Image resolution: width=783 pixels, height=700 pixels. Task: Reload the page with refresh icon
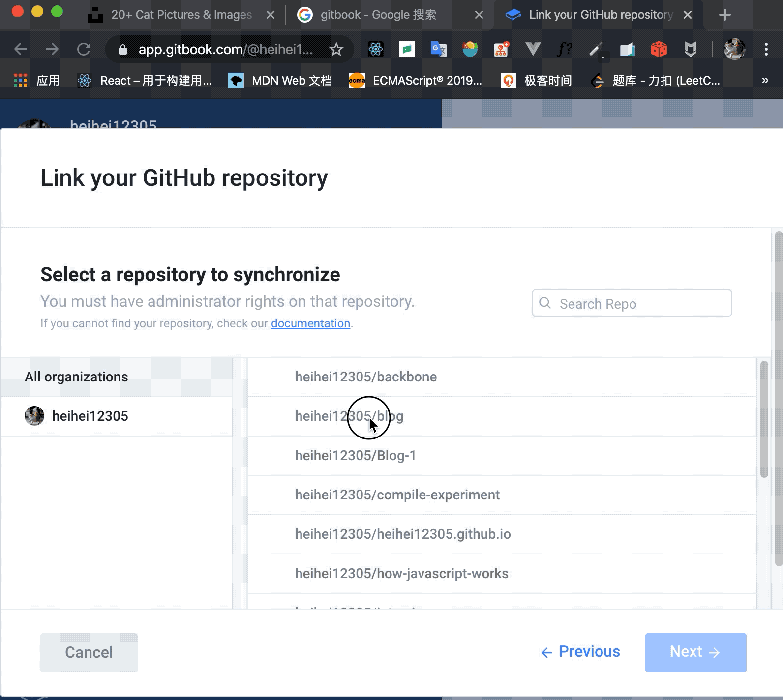pos(84,49)
